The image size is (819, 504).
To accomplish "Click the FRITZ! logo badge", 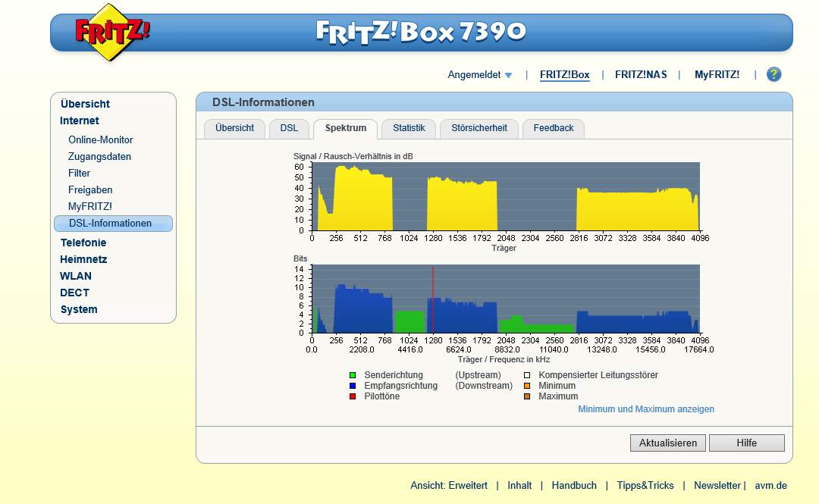I will (x=111, y=33).
